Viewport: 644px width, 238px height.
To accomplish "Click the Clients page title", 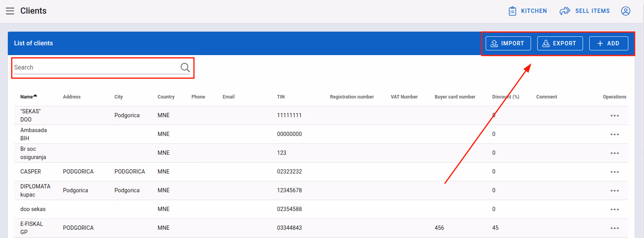I will pyautogui.click(x=33, y=11).
